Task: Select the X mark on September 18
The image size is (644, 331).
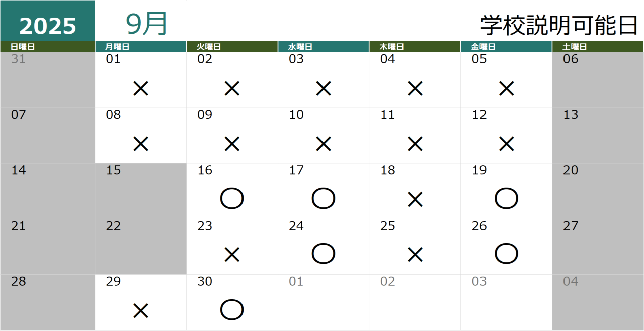Action: pyautogui.click(x=415, y=200)
